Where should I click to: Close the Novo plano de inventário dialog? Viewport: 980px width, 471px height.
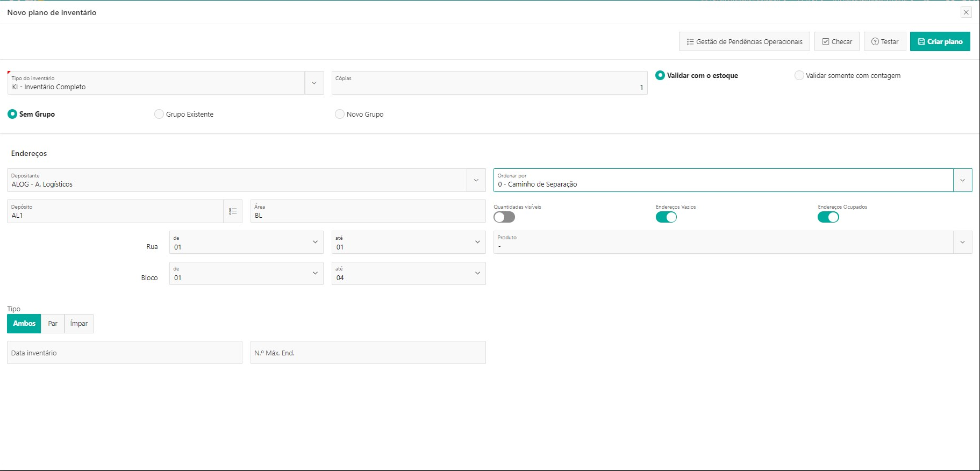pyautogui.click(x=966, y=12)
